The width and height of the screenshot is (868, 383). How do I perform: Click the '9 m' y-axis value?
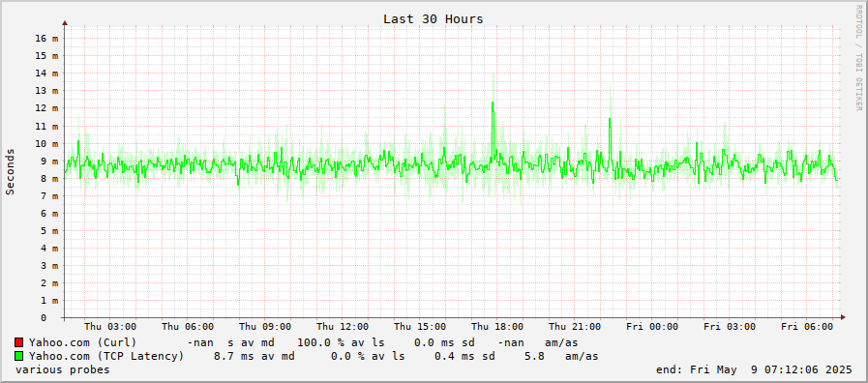point(49,162)
